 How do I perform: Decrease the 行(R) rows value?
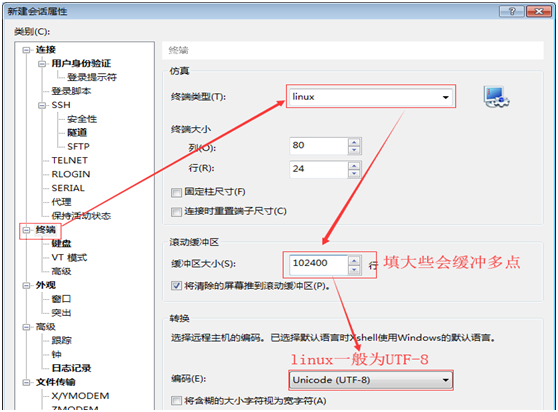(x=354, y=174)
